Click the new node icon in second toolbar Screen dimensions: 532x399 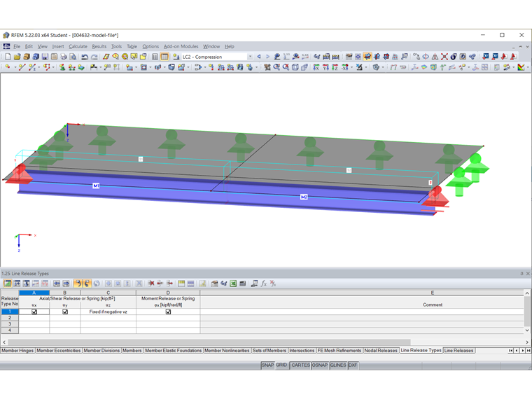(8, 67)
